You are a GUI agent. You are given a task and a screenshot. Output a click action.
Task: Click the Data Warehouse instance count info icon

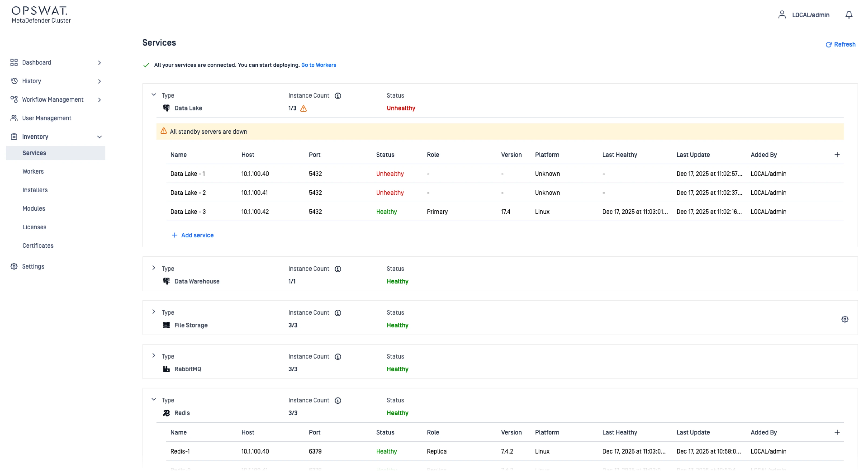[x=338, y=269]
